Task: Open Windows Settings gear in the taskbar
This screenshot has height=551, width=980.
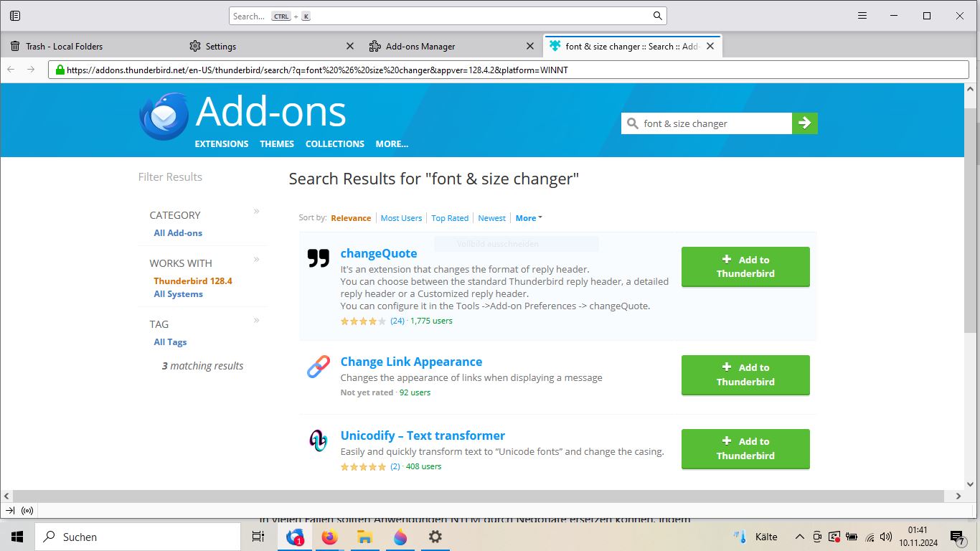Action: 435,537
